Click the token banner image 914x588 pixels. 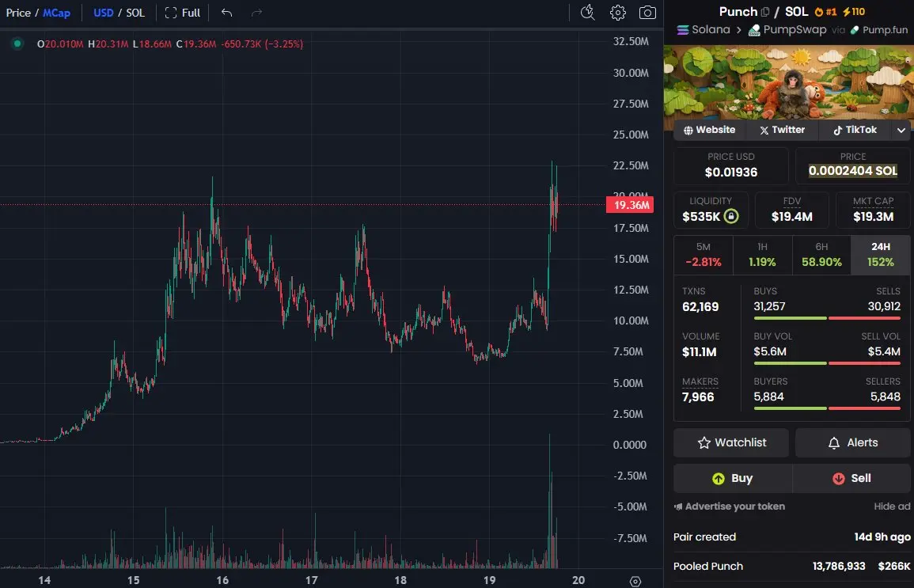coord(789,82)
